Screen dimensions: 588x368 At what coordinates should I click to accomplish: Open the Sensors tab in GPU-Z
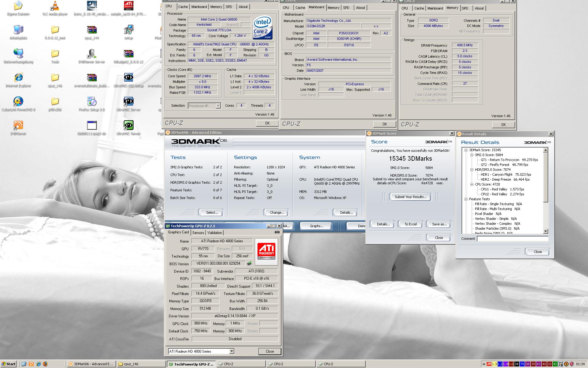pos(198,233)
